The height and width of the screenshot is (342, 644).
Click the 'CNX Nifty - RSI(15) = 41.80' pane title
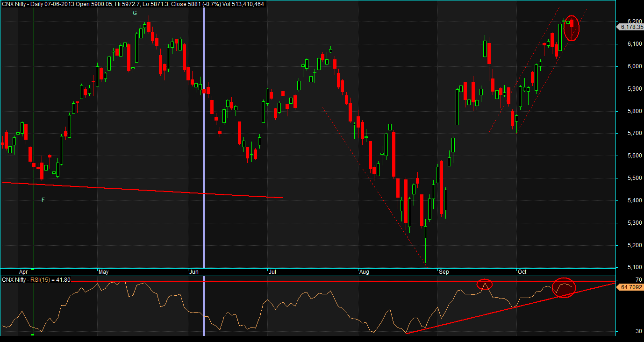coord(36,279)
